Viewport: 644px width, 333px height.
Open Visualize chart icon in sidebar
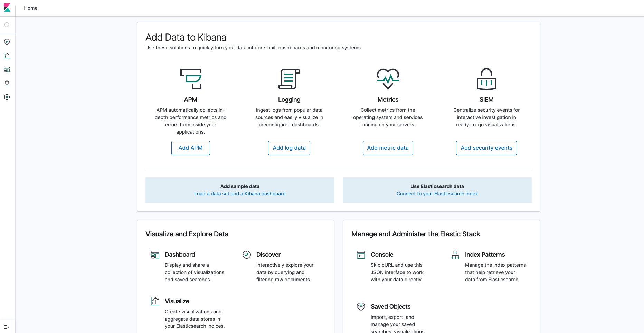point(7,56)
